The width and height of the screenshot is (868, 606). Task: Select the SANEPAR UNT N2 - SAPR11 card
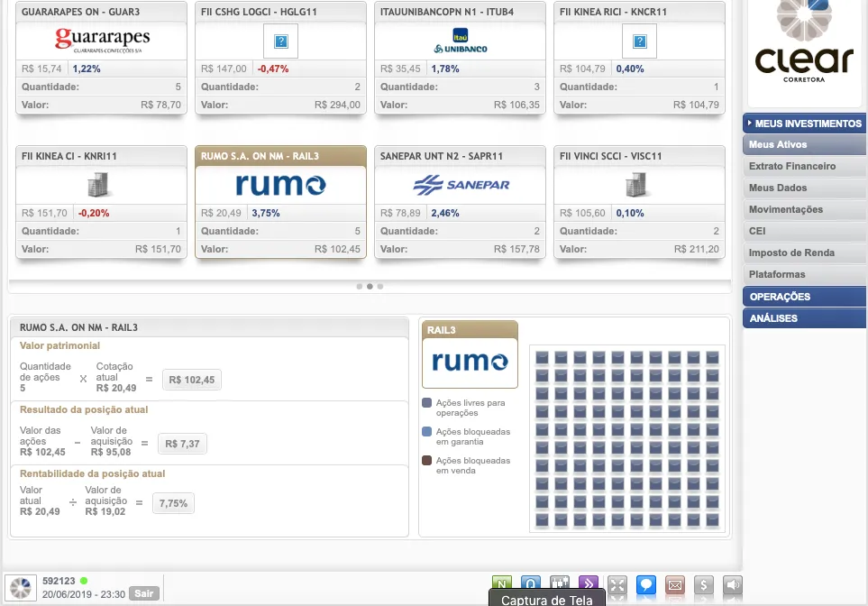point(460,202)
